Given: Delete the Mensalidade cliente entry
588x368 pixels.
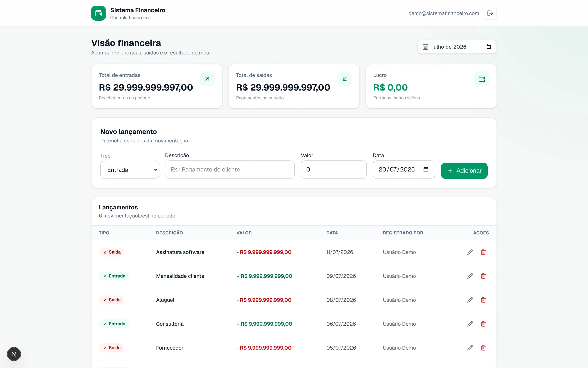Looking at the screenshot, I should tap(483, 276).
